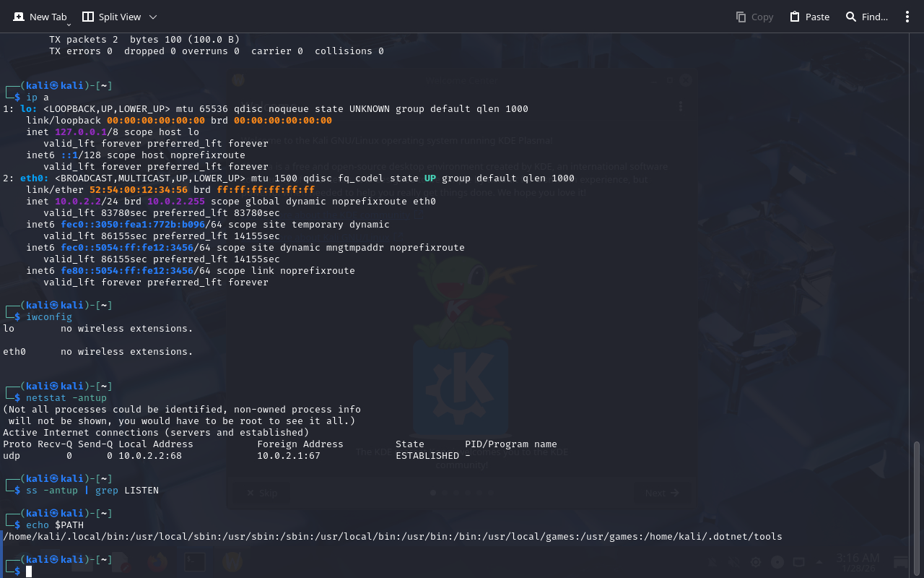Click the 'echo $PATH' command text
This screenshot has width=924, height=578.
(55, 525)
